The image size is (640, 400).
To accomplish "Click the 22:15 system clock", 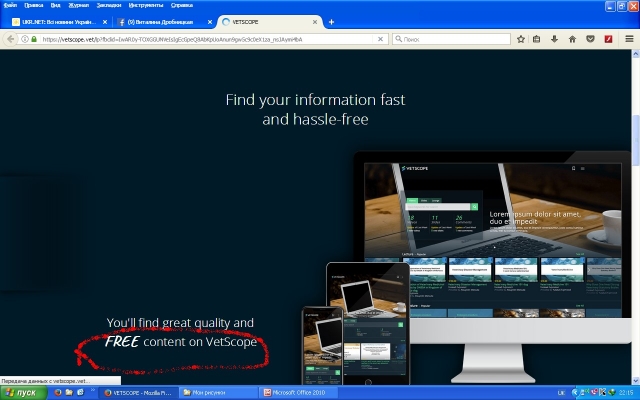I will pyautogui.click(x=627, y=393).
